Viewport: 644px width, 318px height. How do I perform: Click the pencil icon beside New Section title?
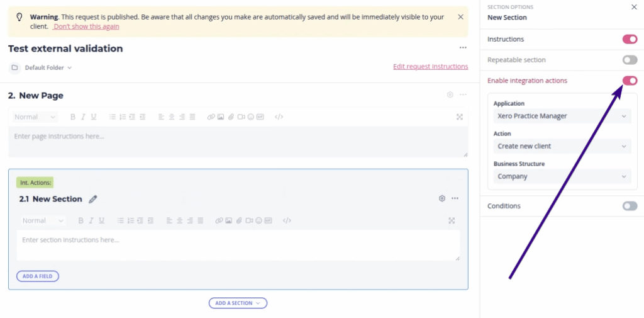point(93,199)
